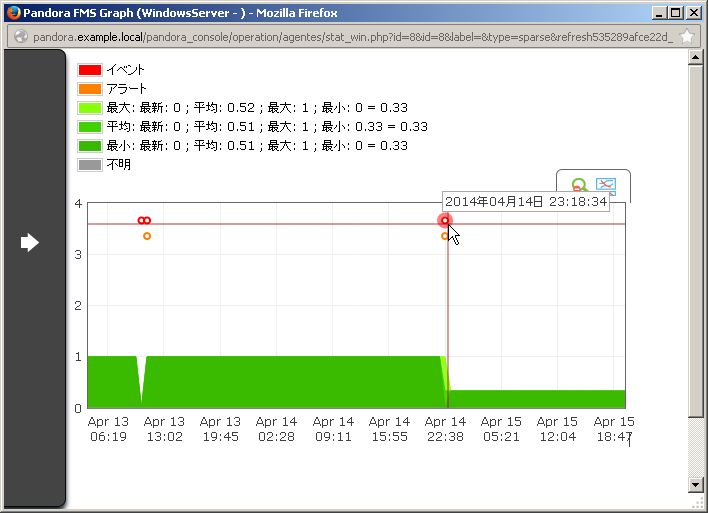Click the 'Apr 13 19:45' axis label
The height and width of the screenshot is (513, 708).
(x=220, y=429)
